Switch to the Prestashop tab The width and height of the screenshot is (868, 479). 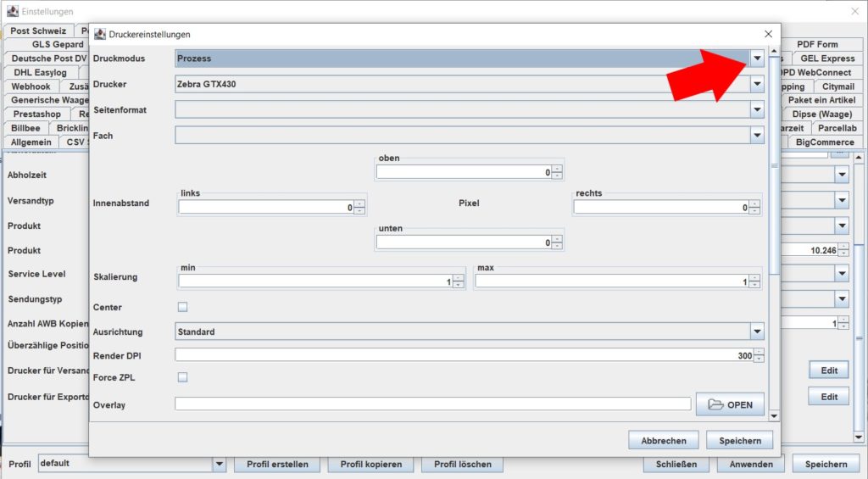37,114
